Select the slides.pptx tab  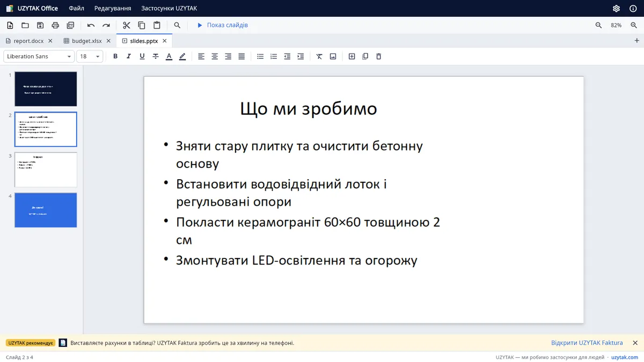tap(144, 41)
